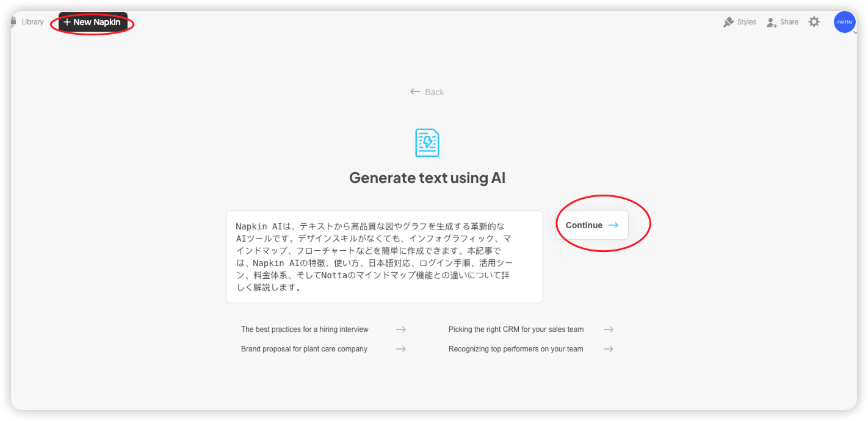Screen dimensions: 868x421
Task: Click arrow next to CRM suggestion
Action: click(x=609, y=329)
